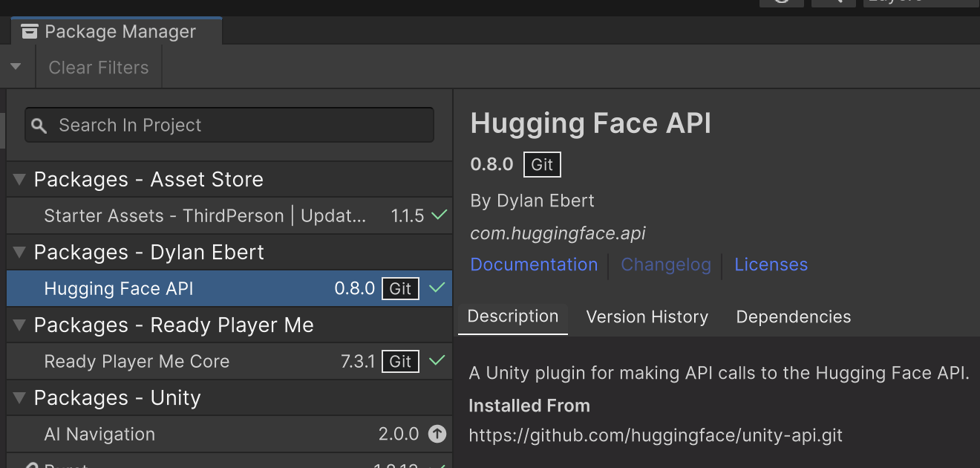Click the checkmark icon on Hugging Face API row
Image resolution: width=980 pixels, height=468 pixels.
click(438, 288)
